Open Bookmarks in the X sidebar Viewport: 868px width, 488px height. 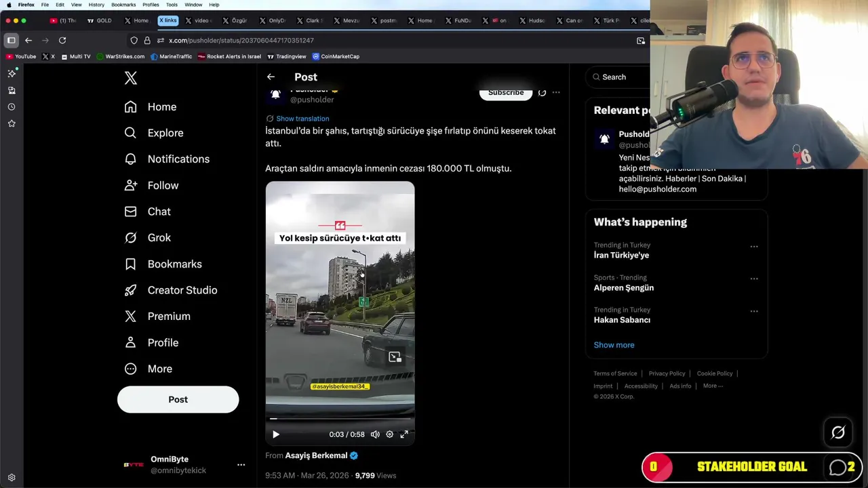pos(163,264)
